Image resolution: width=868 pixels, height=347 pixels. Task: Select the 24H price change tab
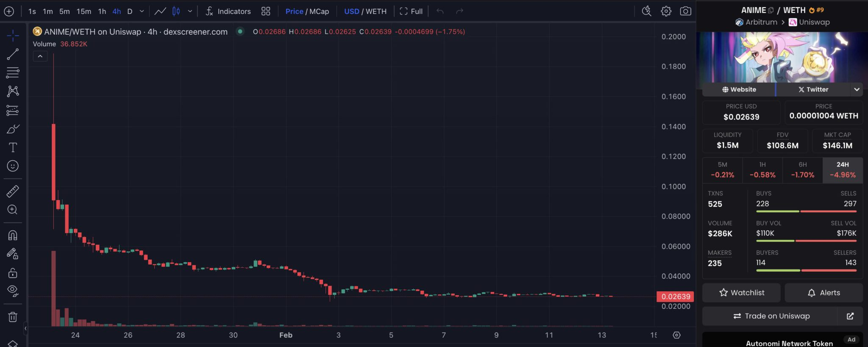point(843,170)
